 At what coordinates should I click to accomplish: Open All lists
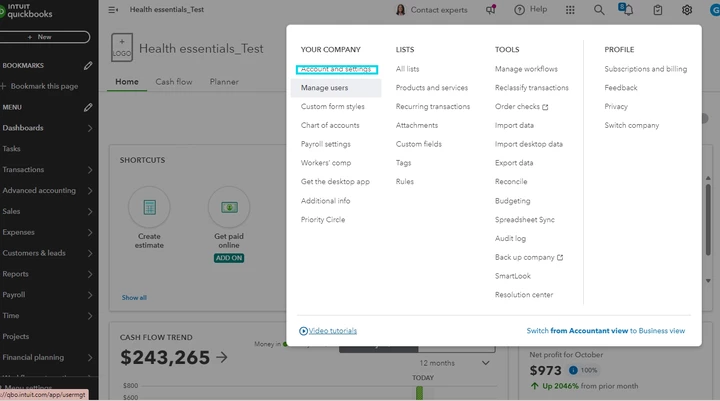coord(407,69)
